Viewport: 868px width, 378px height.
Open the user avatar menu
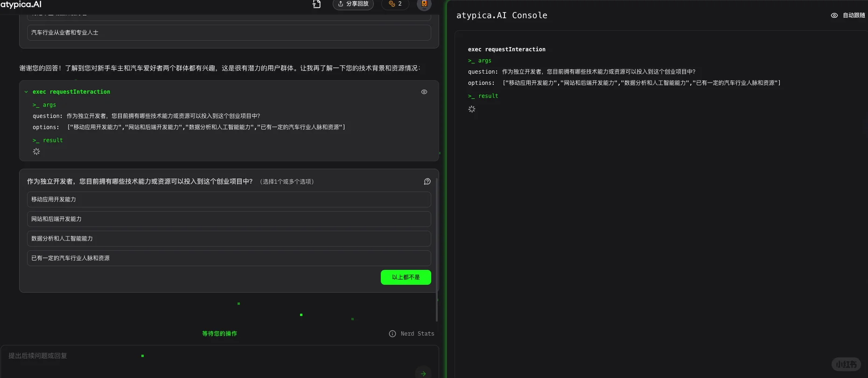[424, 4]
